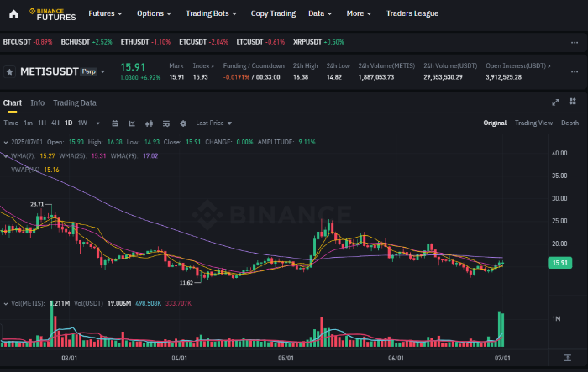
Task: Select the BTCUSDT ticker
Action: [x=28, y=42]
